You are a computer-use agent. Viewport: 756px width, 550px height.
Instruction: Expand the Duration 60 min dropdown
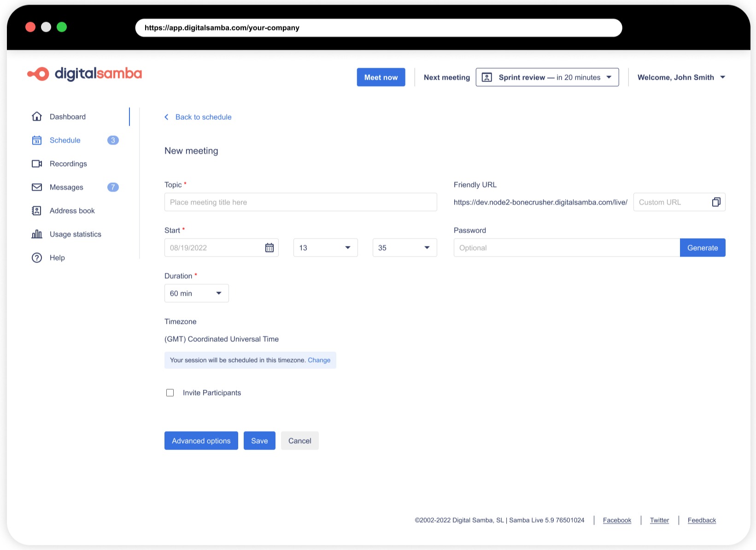coord(196,293)
